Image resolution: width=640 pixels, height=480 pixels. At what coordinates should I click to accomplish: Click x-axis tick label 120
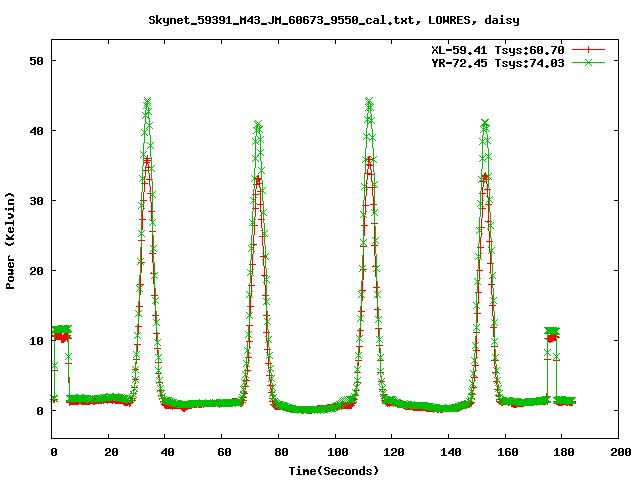[394, 452]
